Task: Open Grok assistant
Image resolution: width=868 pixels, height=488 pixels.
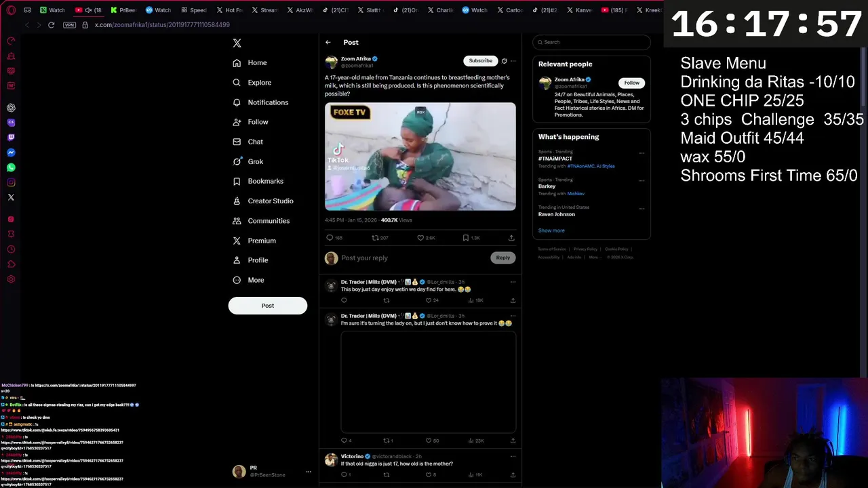Action: 248,161
